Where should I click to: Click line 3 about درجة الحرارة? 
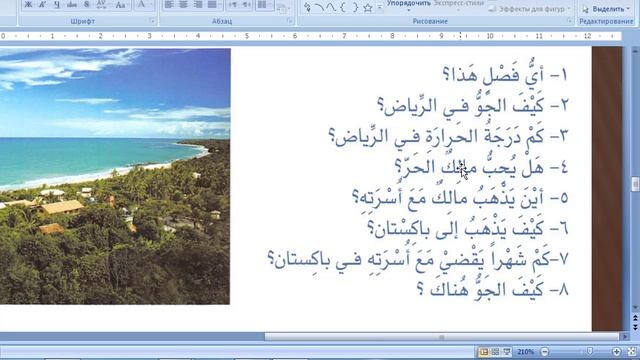pyautogui.click(x=448, y=136)
